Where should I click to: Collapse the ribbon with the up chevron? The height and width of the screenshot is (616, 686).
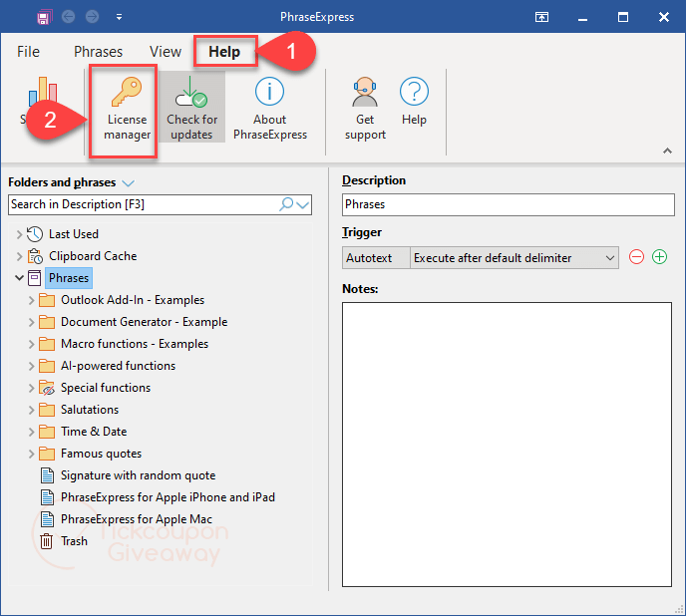pos(667,151)
